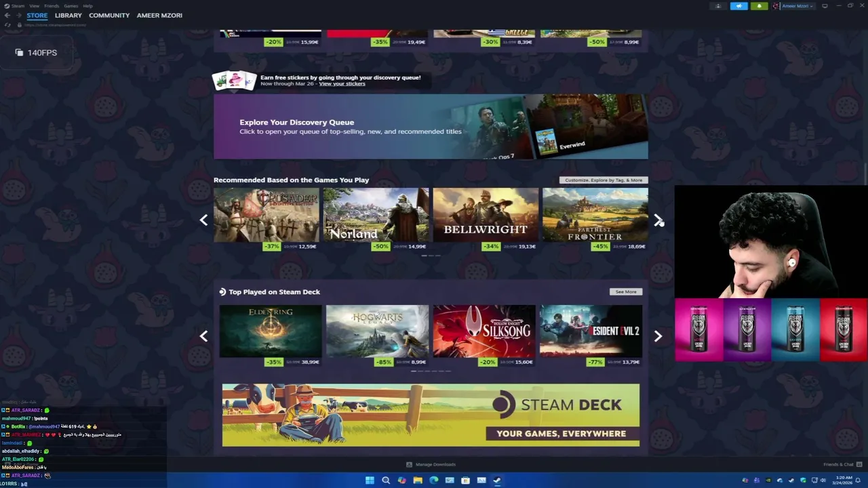Open the Friends menu
Image resolution: width=868 pixels, height=488 pixels.
(52, 6)
